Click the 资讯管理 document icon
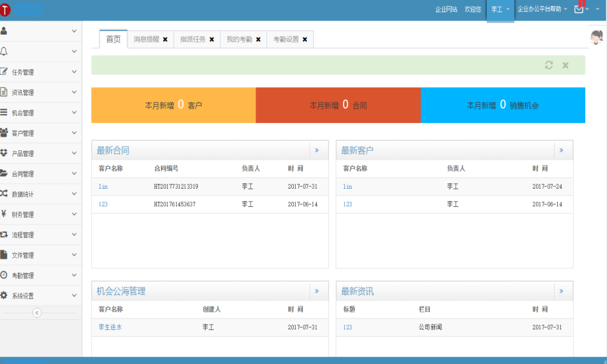This screenshot has width=607, height=364. (x=4, y=92)
